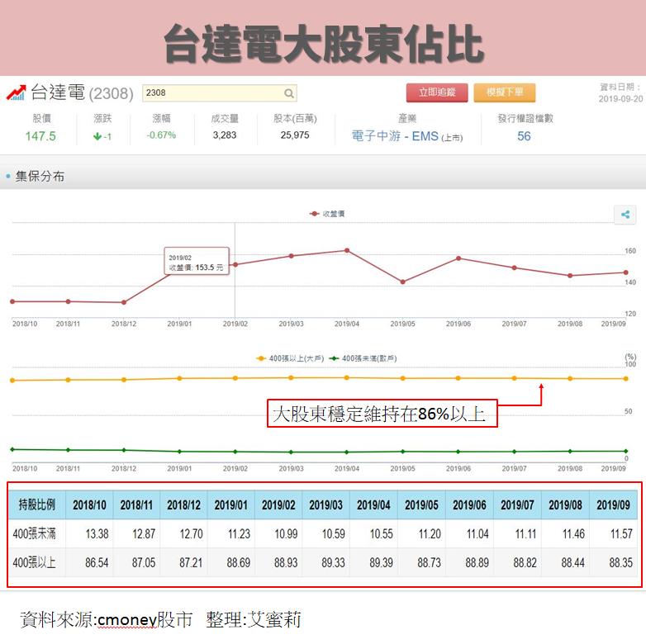646x644 pixels.
Task: Open the chart share icon
Action: click(625, 215)
